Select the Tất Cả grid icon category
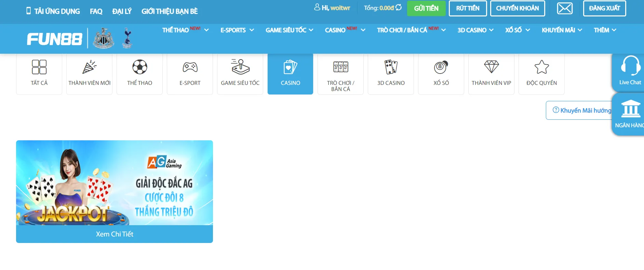This screenshot has width=644, height=270. (x=39, y=67)
